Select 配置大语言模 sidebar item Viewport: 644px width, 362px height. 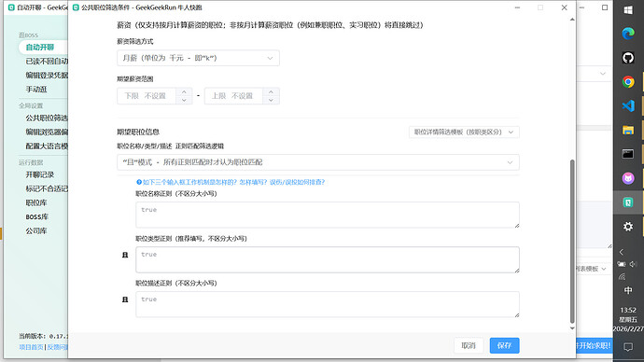pyautogui.click(x=47, y=146)
